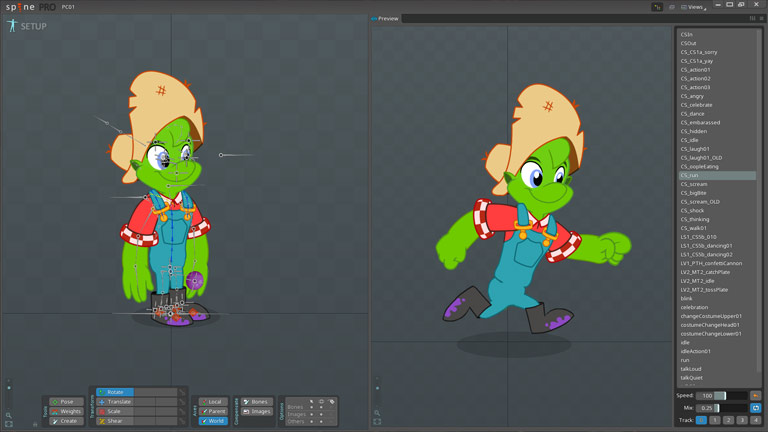The image size is (768, 432).
Task: Click fit-to-view icon in setup viewport
Action: click(x=9, y=424)
